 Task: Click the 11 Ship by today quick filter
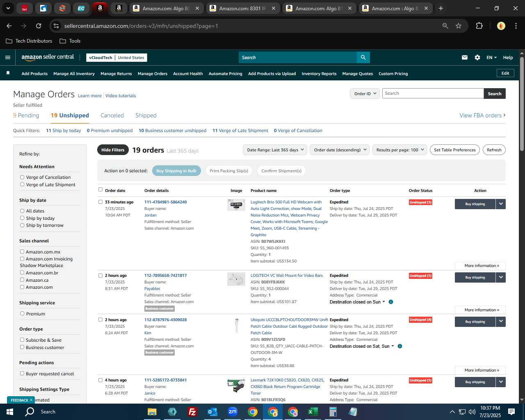[64, 130]
